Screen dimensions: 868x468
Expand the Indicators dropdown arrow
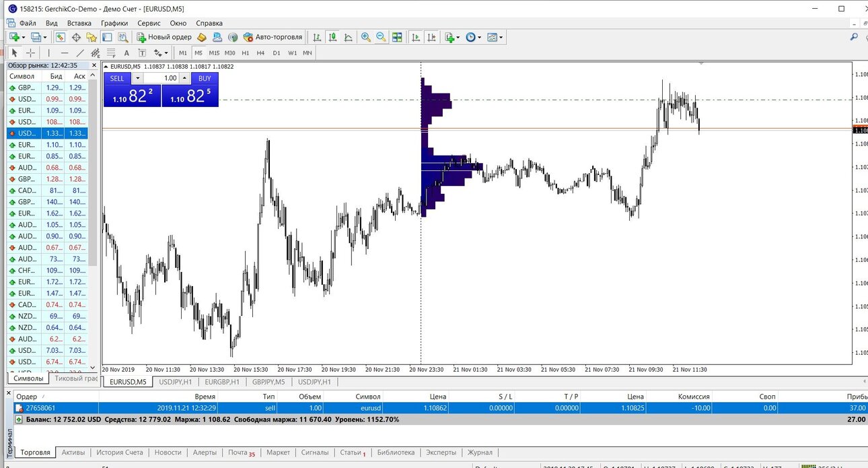click(x=459, y=37)
